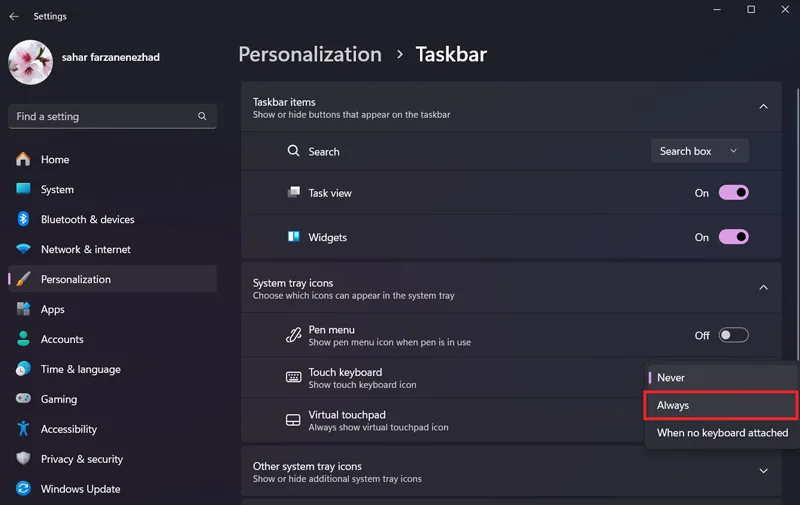Click the Touch keyboard row label
Screen dimensions: 800x505
point(345,372)
